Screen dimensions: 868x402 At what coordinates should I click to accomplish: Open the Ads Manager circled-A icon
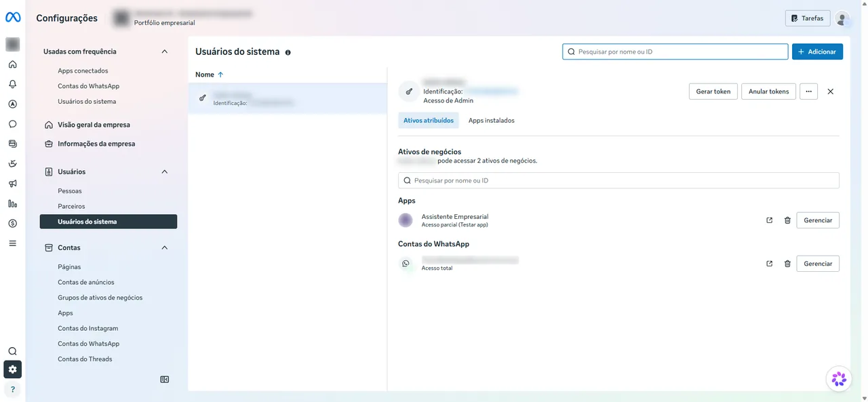(x=12, y=104)
